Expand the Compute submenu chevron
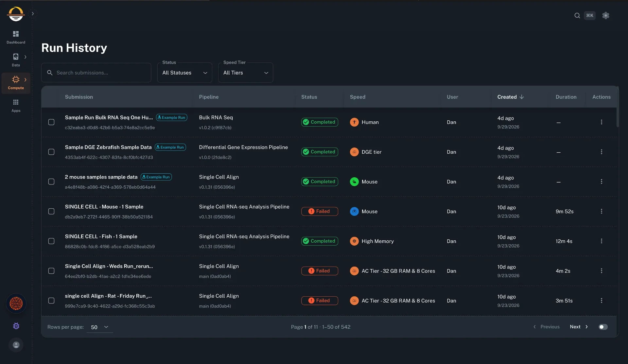Screen dimensions: 628x364 coord(26,80)
